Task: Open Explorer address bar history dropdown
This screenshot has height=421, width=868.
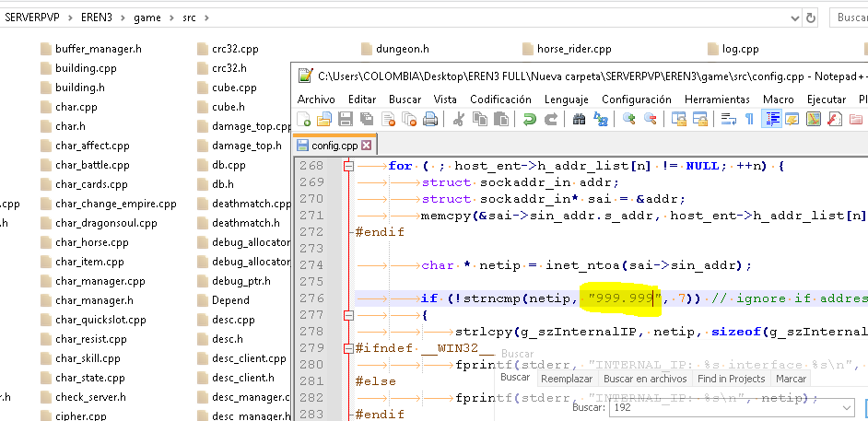Action: pos(795,18)
